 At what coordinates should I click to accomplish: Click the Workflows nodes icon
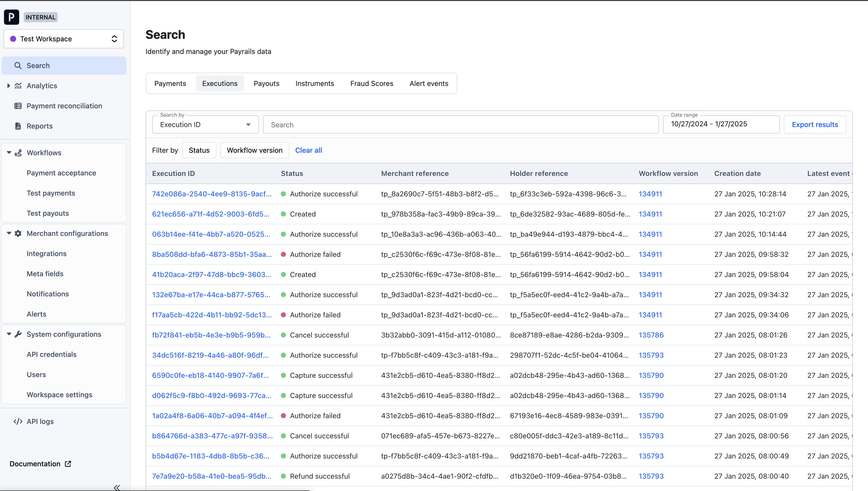(18, 153)
